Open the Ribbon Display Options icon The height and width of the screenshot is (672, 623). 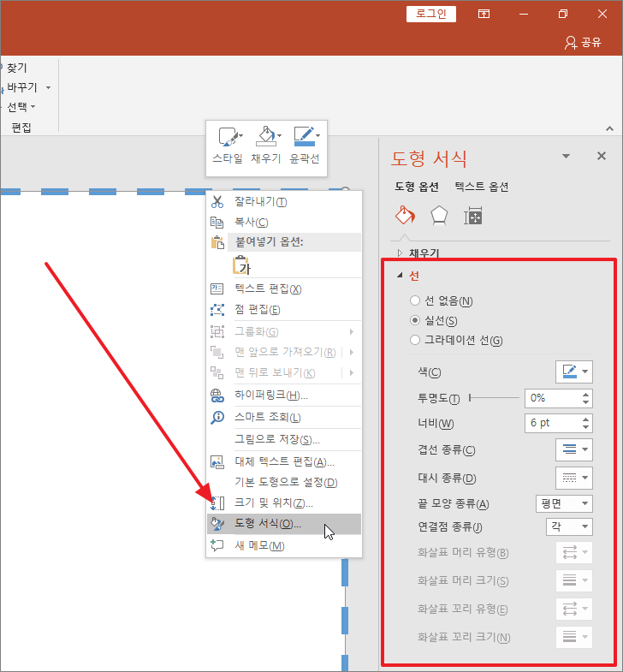484,15
